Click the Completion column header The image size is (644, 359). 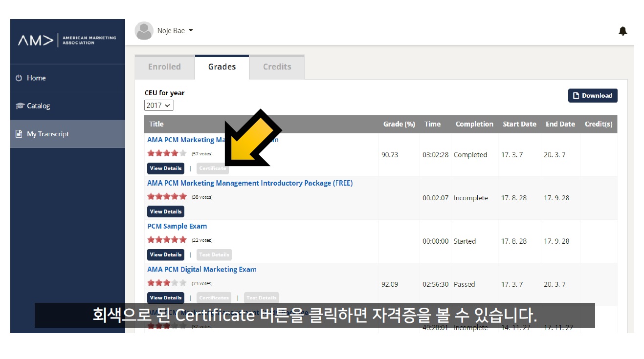pyautogui.click(x=474, y=124)
